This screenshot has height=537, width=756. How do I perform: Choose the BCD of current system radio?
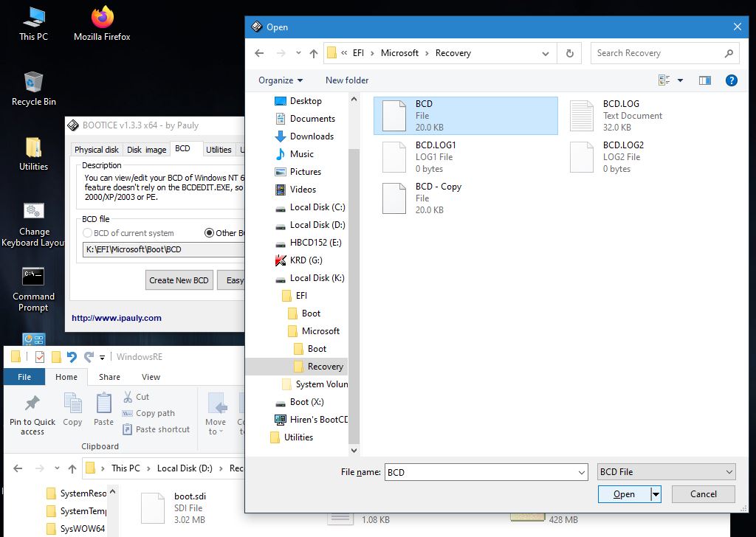(x=88, y=233)
